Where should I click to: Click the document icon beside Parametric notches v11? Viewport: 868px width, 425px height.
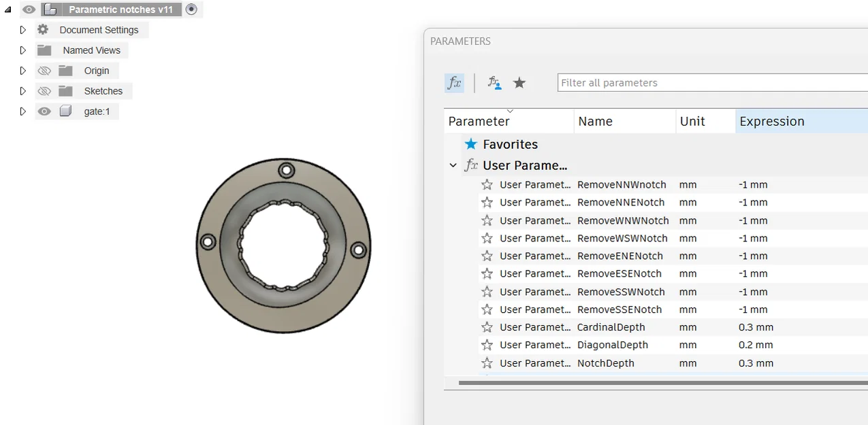pyautogui.click(x=50, y=10)
